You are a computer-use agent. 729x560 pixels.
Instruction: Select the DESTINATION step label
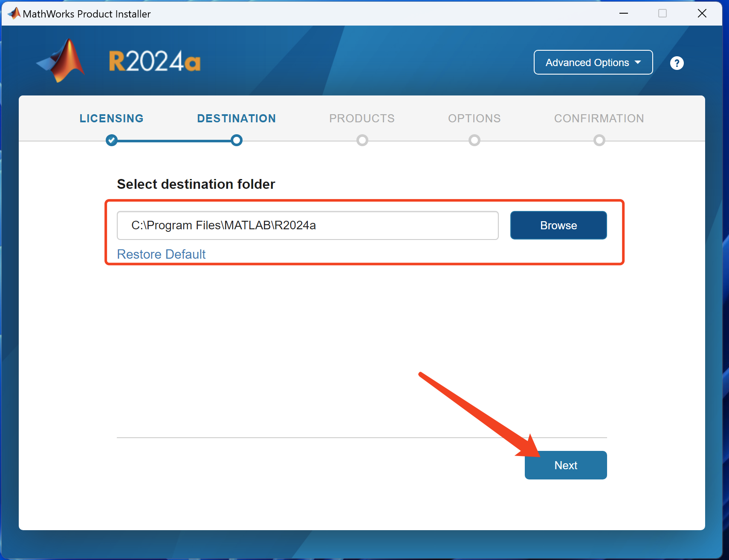[x=237, y=118]
